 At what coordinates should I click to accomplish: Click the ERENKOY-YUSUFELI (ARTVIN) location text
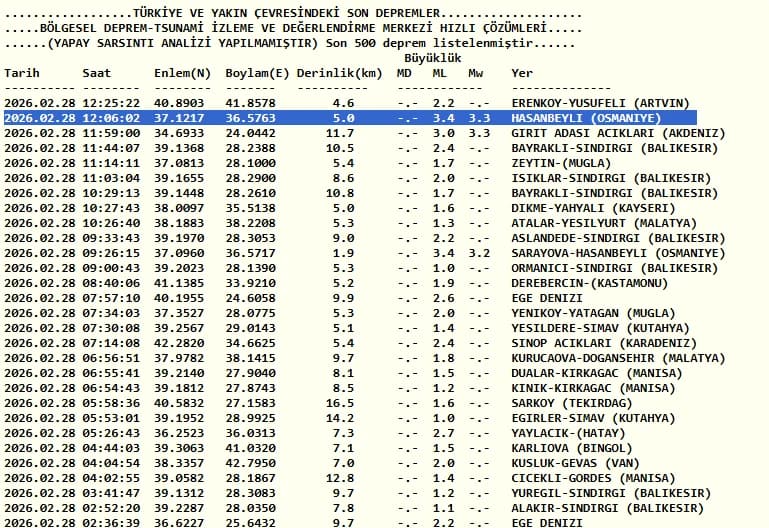[600, 103]
